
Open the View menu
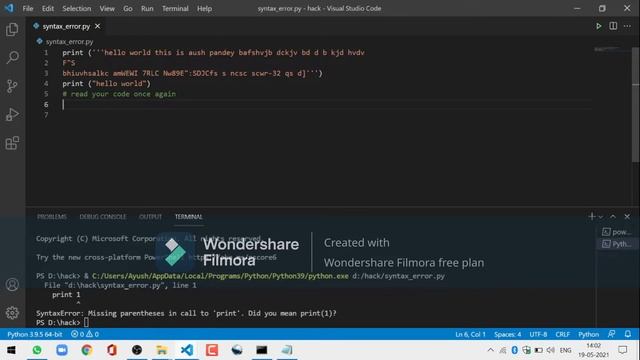[107, 8]
